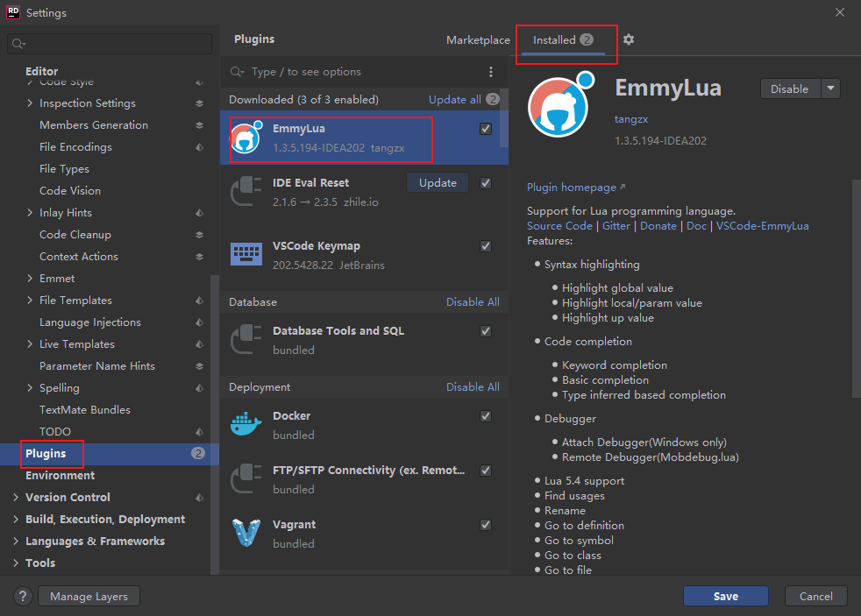Click the layer icon beside TODO
This screenshot has width=861, height=616.
coord(199,432)
